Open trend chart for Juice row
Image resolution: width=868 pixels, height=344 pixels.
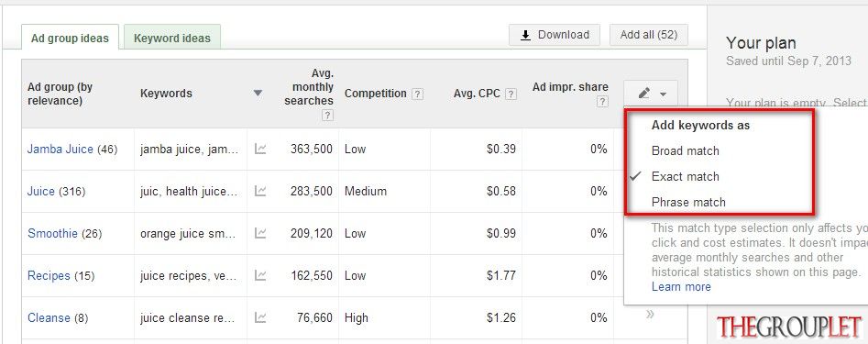[x=260, y=191]
